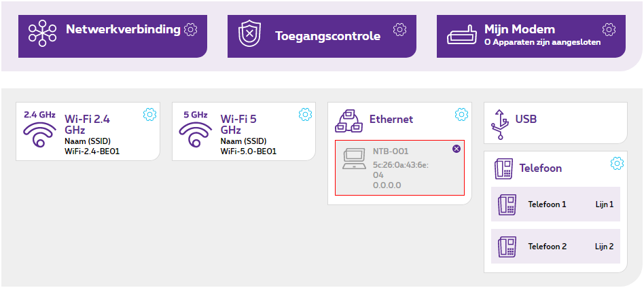Open Ethernet settings gear

[461, 114]
